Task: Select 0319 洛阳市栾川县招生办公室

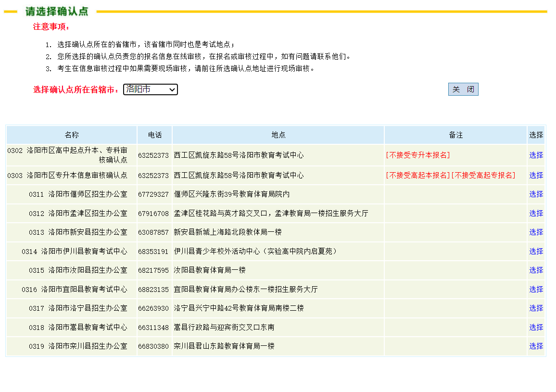Action: coord(535,346)
